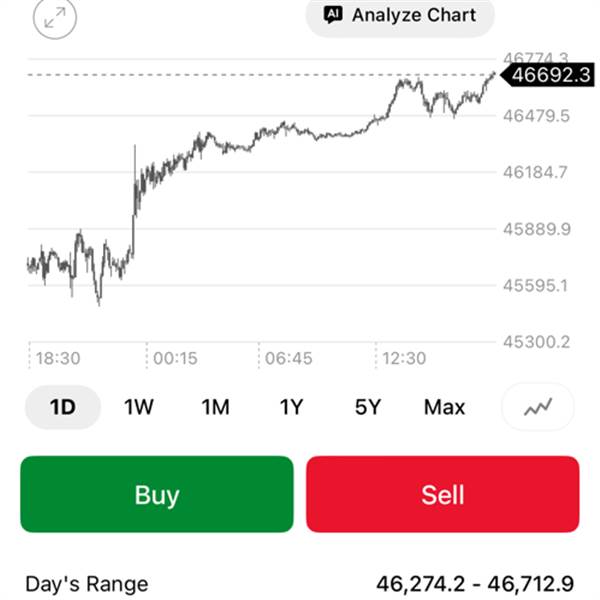This screenshot has width=600, height=600.
Task: Click the Day's Range label
Action: click(86, 584)
